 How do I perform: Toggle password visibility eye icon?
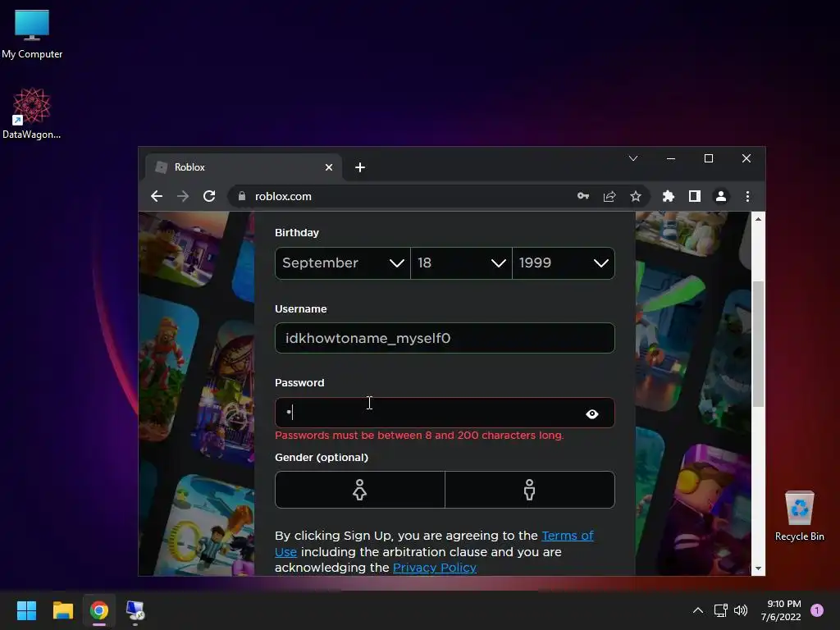[592, 414]
